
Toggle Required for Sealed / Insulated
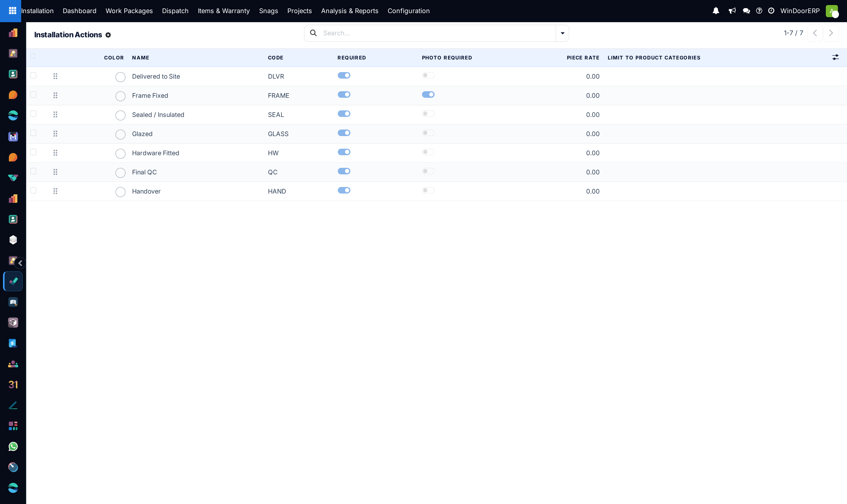click(344, 114)
